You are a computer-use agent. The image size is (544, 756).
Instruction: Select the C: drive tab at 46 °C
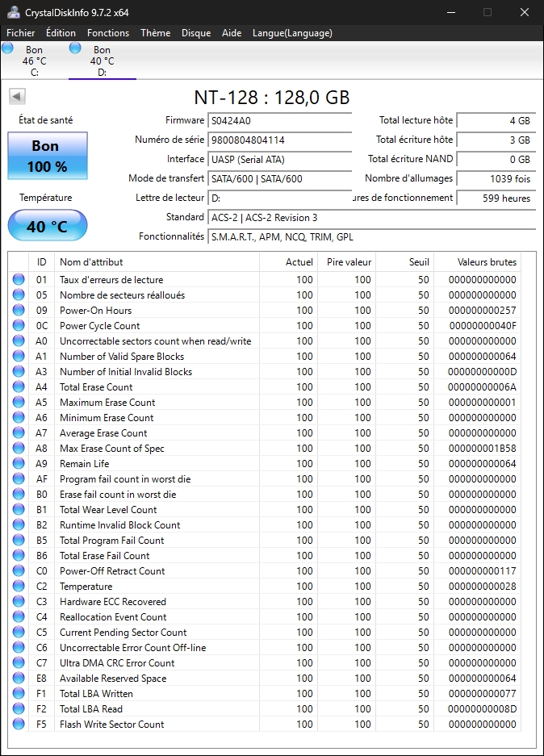[34, 61]
